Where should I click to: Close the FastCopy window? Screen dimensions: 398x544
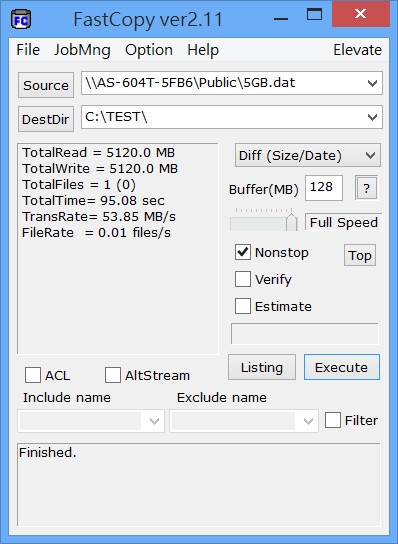tap(361, 14)
